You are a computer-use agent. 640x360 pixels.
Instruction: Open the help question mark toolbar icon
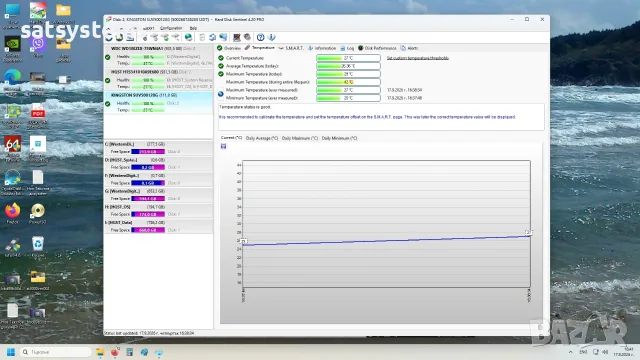point(260,38)
